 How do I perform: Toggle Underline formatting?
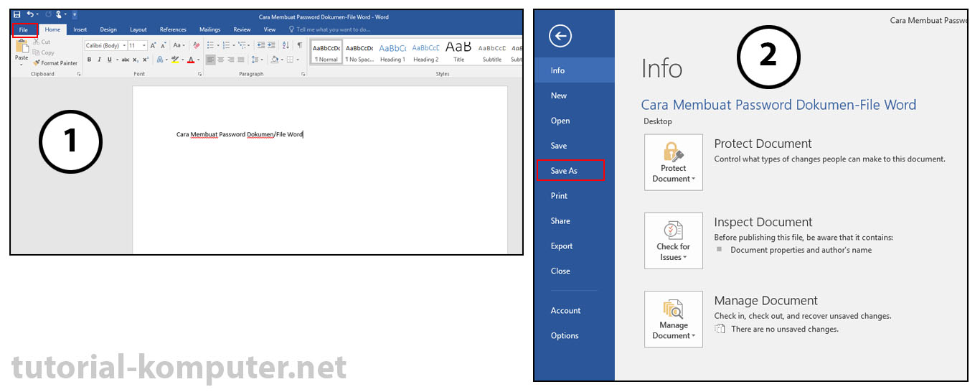tap(109, 60)
